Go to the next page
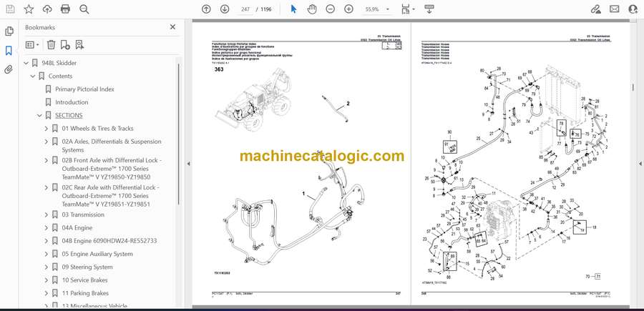The width and height of the screenshot is (644, 311). (x=224, y=9)
